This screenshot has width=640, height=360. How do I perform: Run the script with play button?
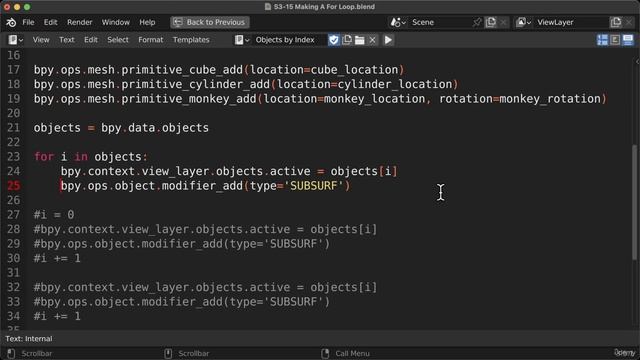388,40
